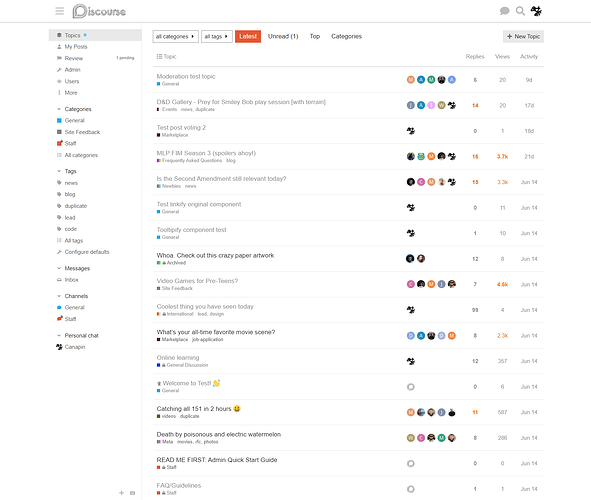Collapse the Channels sidebar section
591x500 pixels.
(x=76, y=296)
